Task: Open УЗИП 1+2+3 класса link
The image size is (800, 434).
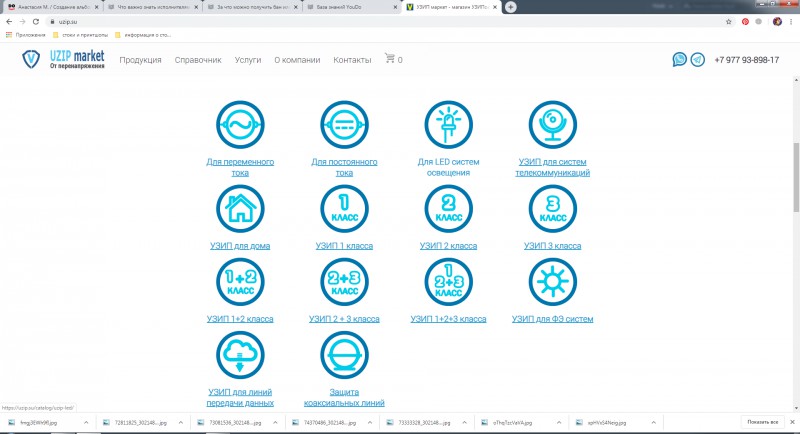Action: pyautogui.click(x=448, y=319)
